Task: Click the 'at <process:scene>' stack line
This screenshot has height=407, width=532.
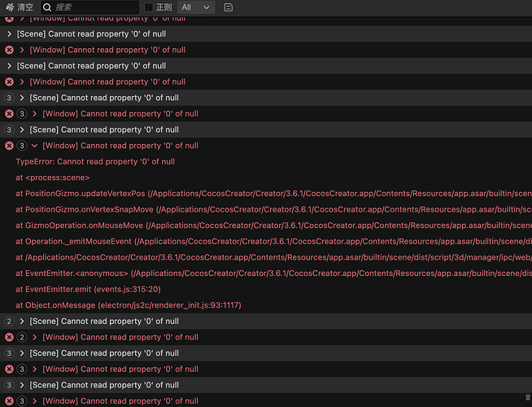Action: [x=53, y=177]
